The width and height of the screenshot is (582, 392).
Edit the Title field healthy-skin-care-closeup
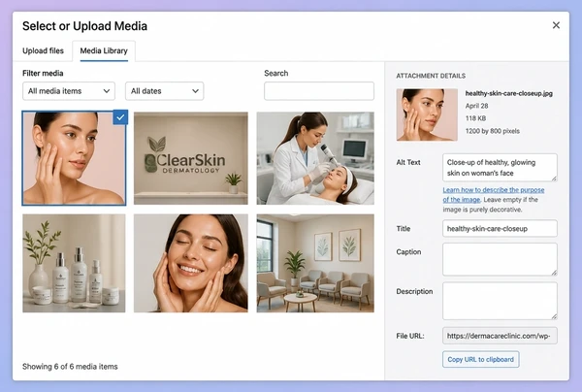[500, 229]
